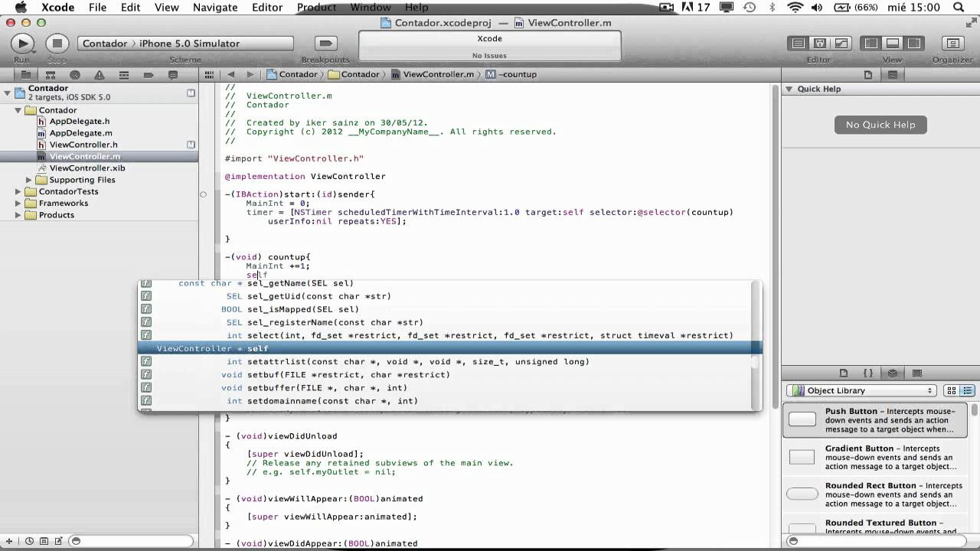Toggle the utilities pane visibility
This screenshot has width=980, height=551.
click(x=914, y=44)
